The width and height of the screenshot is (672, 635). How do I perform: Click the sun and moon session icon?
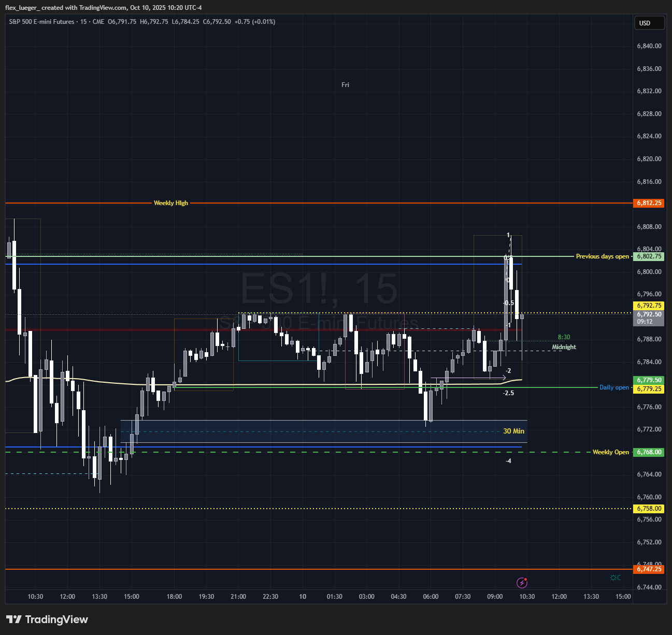pyautogui.click(x=616, y=578)
